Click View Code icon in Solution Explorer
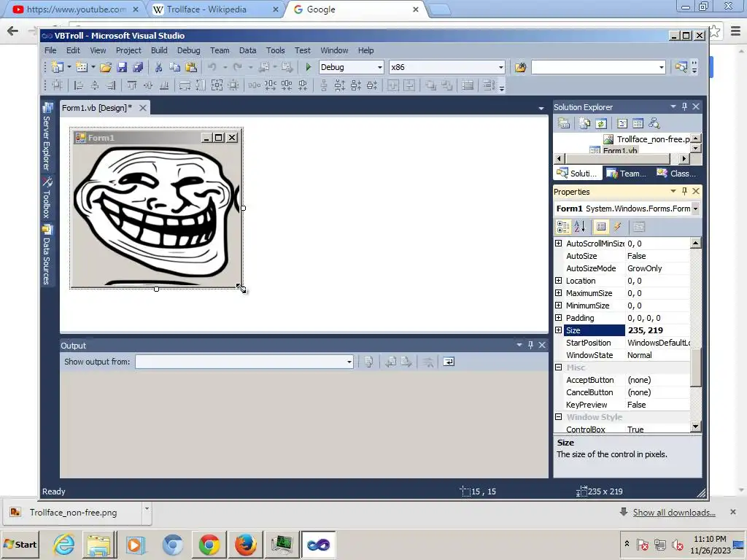The image size is (747, 560). 622,123
